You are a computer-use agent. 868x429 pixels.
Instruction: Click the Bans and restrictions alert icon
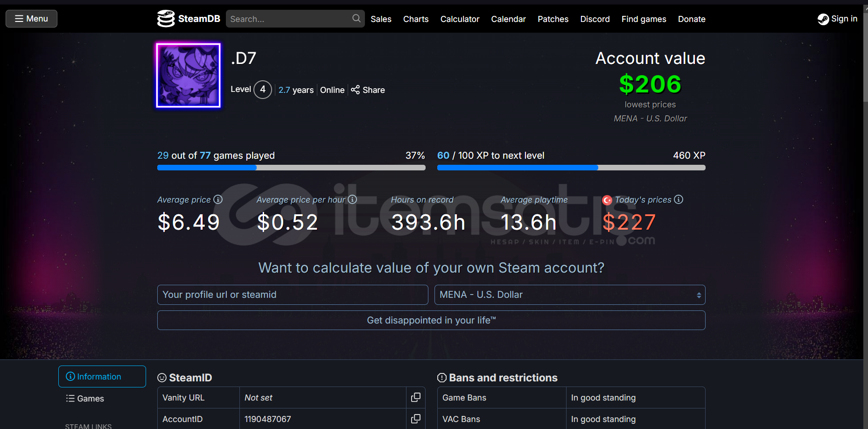(442, 378)
